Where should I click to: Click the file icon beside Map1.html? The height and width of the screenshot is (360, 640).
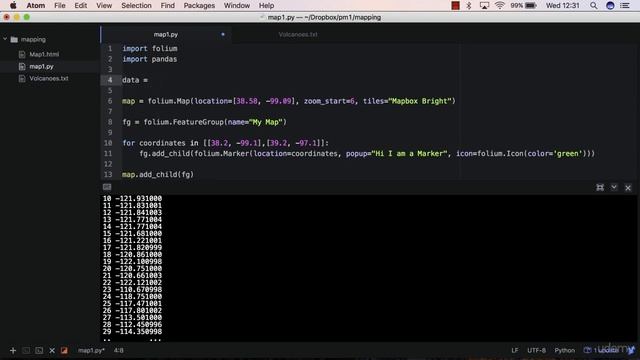pyautogui.click(x=22, y=54)
